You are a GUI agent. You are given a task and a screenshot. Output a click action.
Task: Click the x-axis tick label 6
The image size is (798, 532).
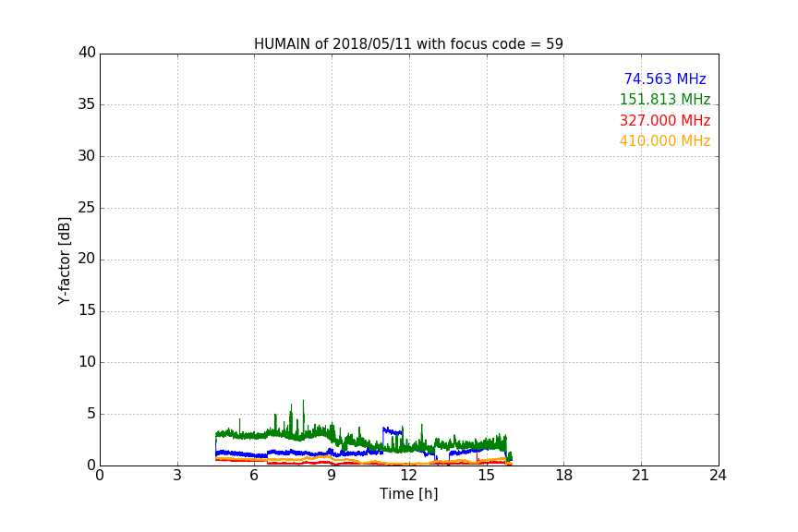tap(255, 476)
